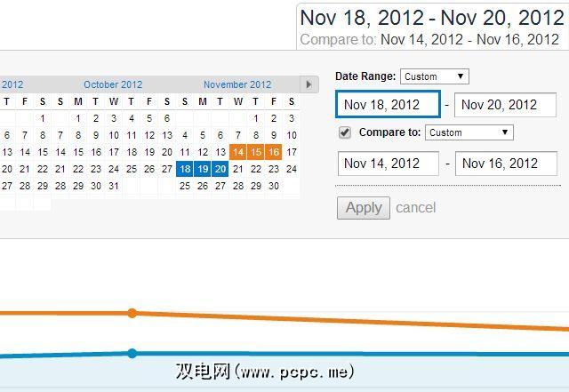Click the next month arrow in calendar
569x392 pixels.
coord(309,84)
